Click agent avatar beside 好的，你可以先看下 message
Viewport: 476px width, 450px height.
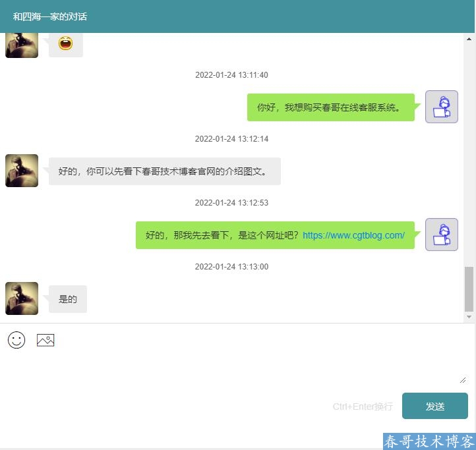pyautogui.click(x=22, y=171)
